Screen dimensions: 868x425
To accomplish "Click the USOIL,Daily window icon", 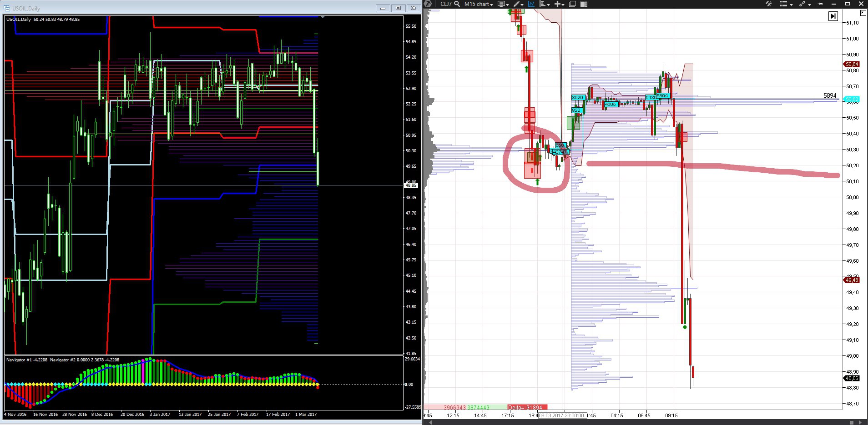I will click(7, 8).
